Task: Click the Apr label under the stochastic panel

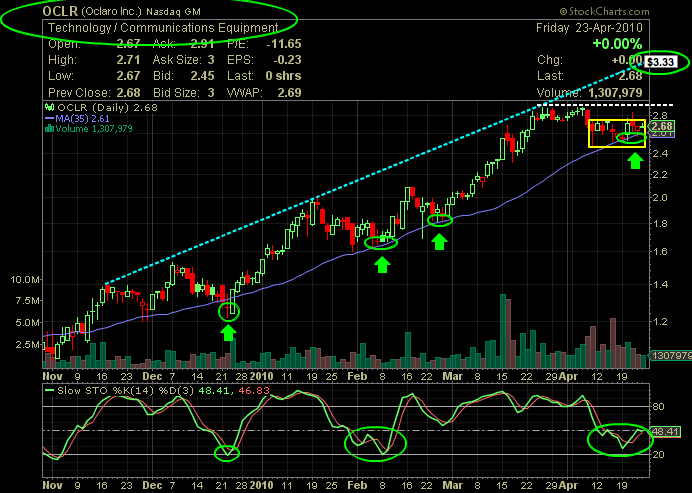Action: coord(567,485)
